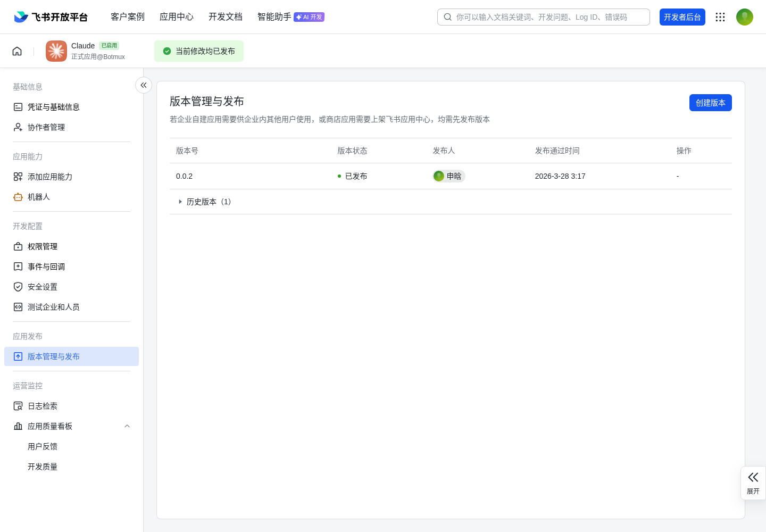The height and width of the screenshot is (532, 766).
Task: Click the search magnifier icon
Action: click(x=448, y=17)
